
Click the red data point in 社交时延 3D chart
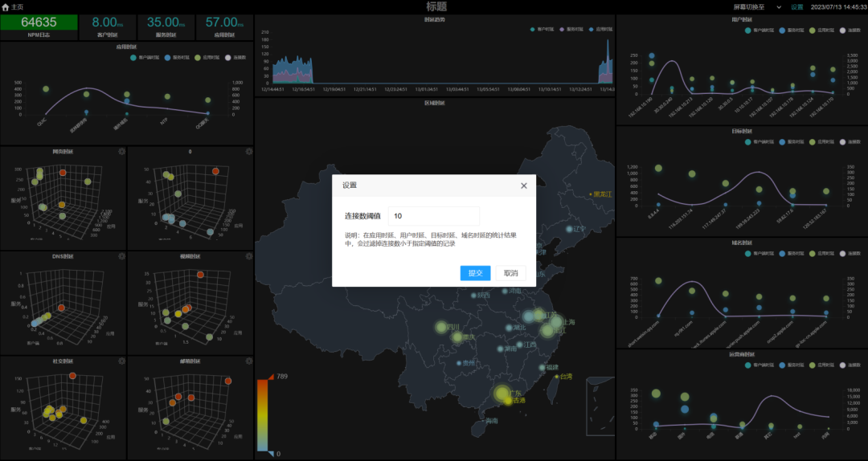click(72, 376)
